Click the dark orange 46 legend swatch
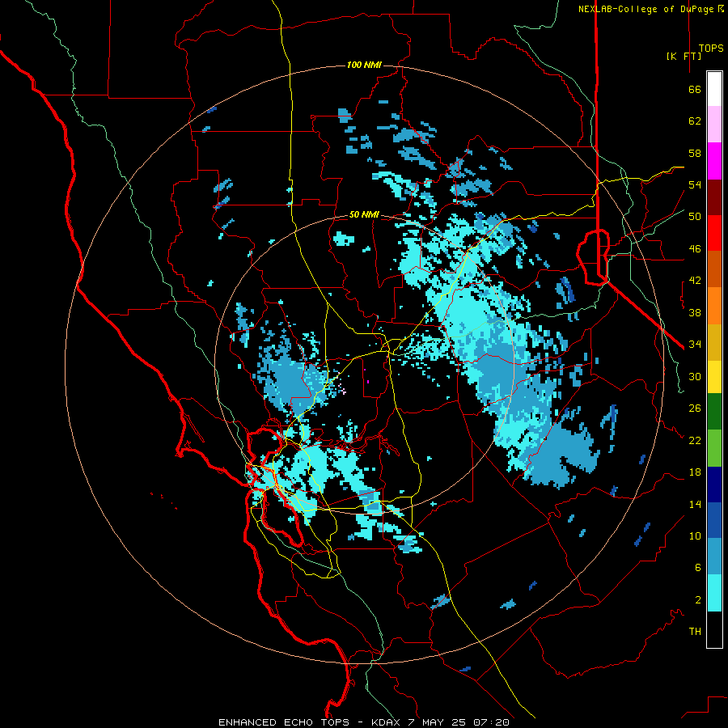This screenshot has width=728, height=728. (714, 269)
